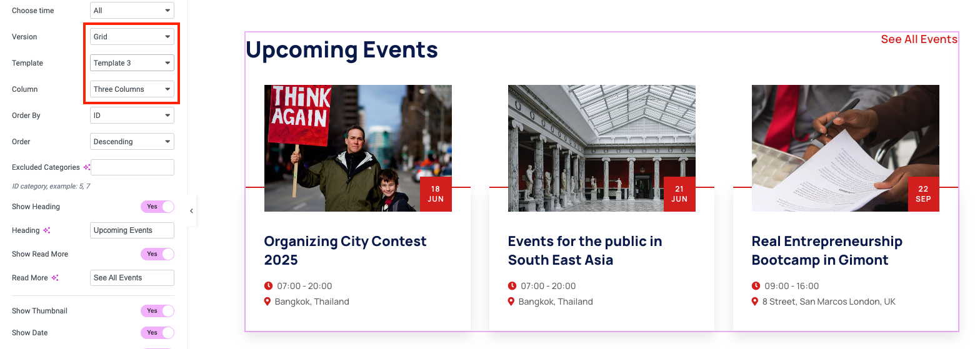The height and width of the screenshot is (349, 980).
Task: Click the clock icon on Organizing City Contest card
Action: point(269,286)
